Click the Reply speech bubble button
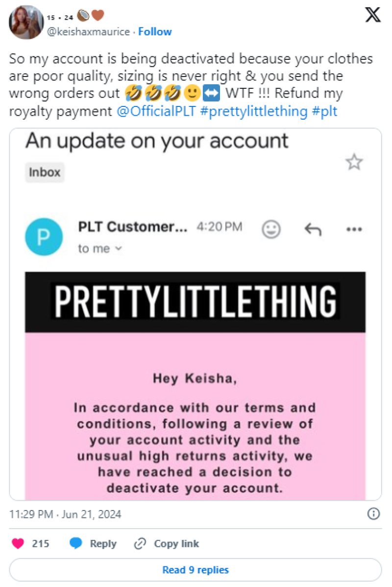Viewport: 392px width, 587px height. click(93, 543)
